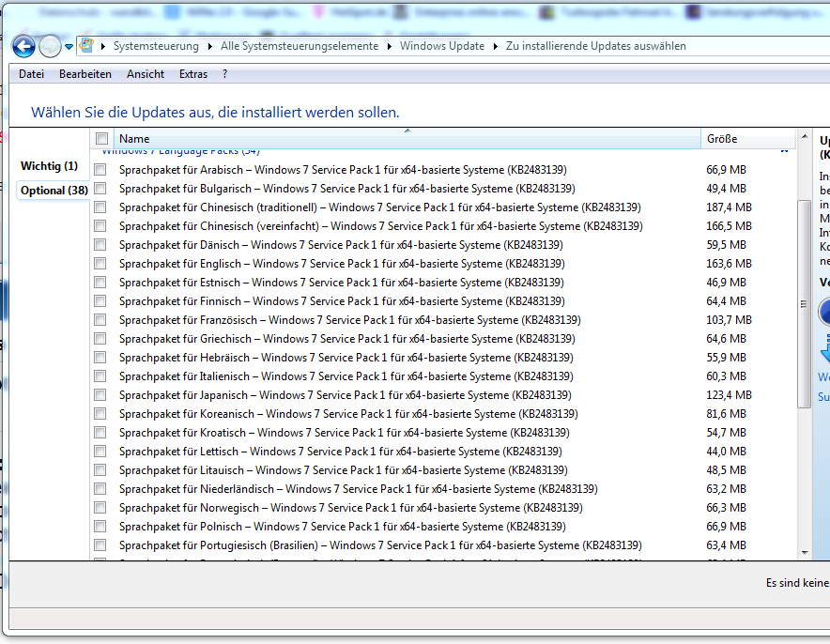Viewport: 830px width, 644px height.
Task: Expand the arrow after Alle Systemsteuerungselemente breadcrumb
Action: pyautogui.click(x=390, y=47)
